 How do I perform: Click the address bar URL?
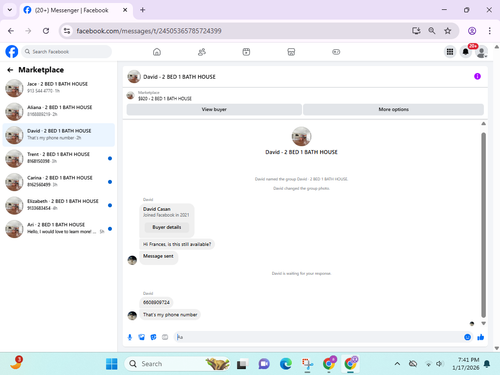[x=149, y=31]
